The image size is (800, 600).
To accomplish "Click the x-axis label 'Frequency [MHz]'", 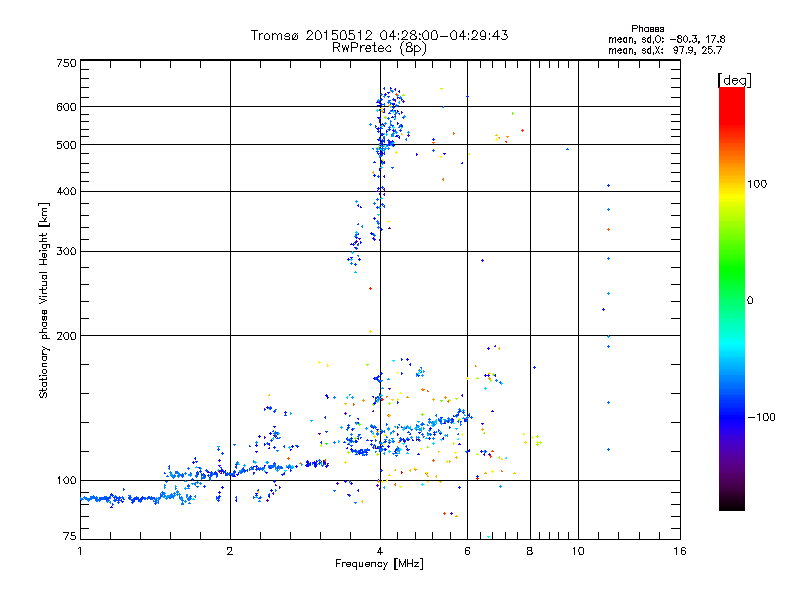I will [379, 564].
